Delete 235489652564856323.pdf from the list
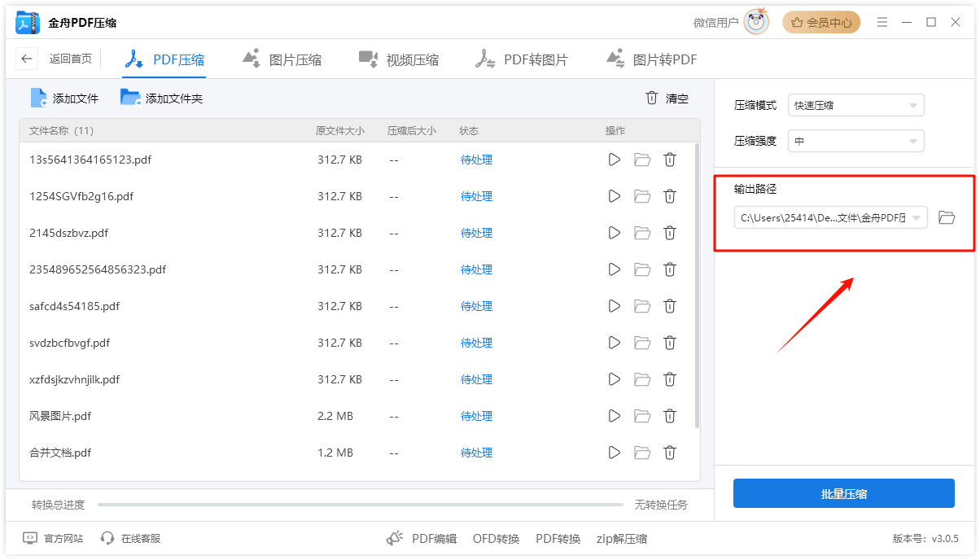Screen dimensions: 980x560 click(x=670, y=269)
